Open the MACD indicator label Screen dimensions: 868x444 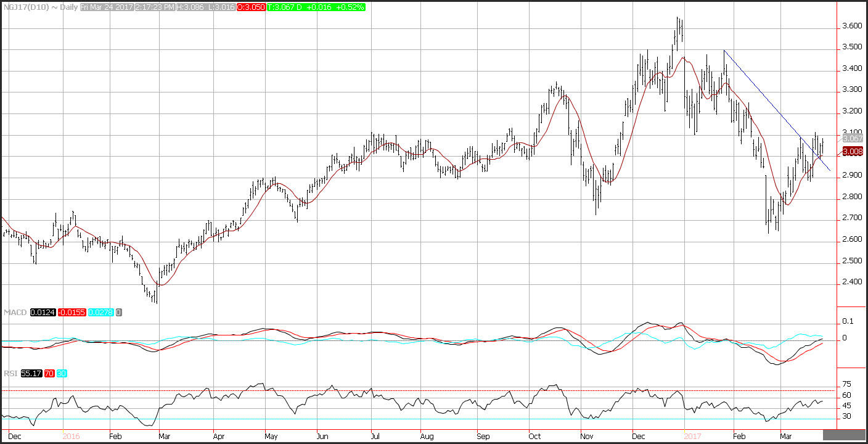(x=15, y=313)
